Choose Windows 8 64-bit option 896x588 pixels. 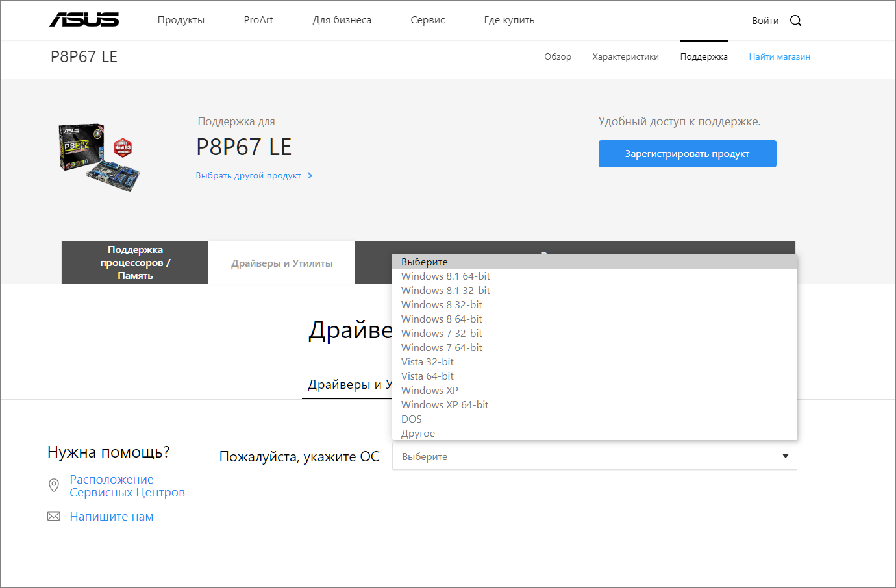pyautogui.click(x=595, y=319)
